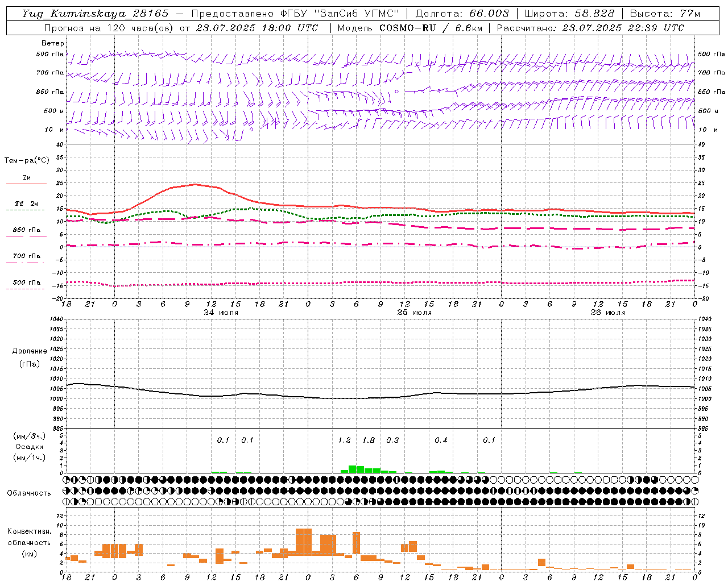Click the Давление panel label

(x=30, y=351)
